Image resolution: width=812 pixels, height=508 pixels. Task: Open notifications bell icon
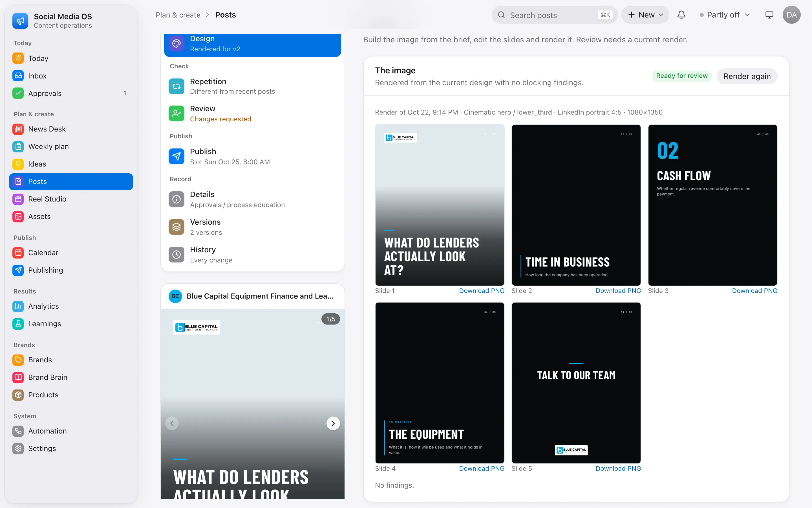coord(681,15)
